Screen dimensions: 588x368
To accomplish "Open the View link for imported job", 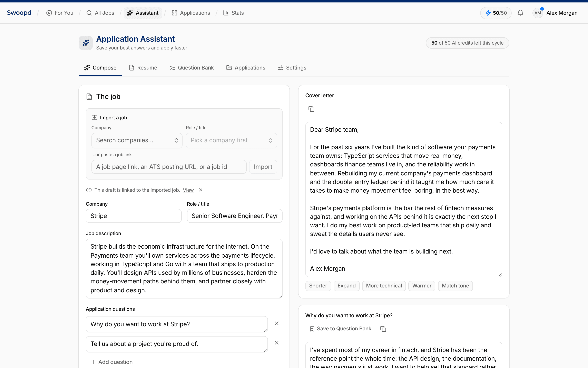I will pyautogui.click(x=188, y=190).
